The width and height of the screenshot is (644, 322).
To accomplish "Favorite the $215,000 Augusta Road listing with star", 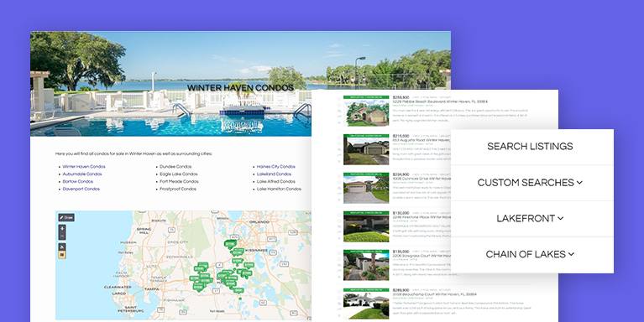I will click(x=339, y=138).
